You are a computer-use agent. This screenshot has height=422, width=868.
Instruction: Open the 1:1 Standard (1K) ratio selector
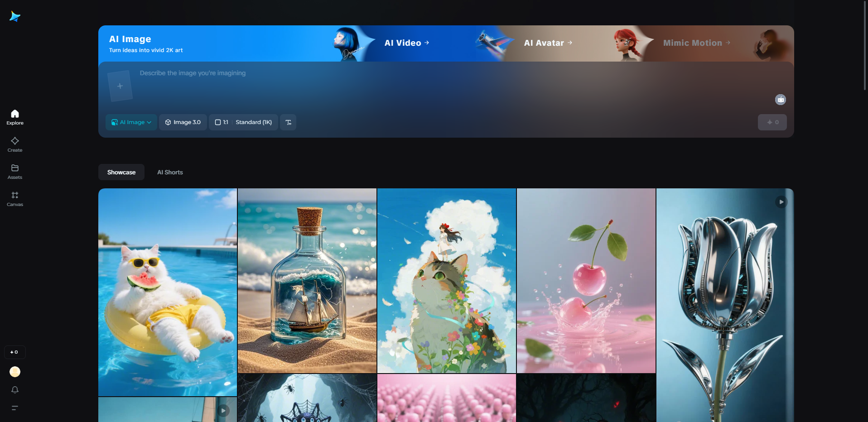tap(243, 122)
